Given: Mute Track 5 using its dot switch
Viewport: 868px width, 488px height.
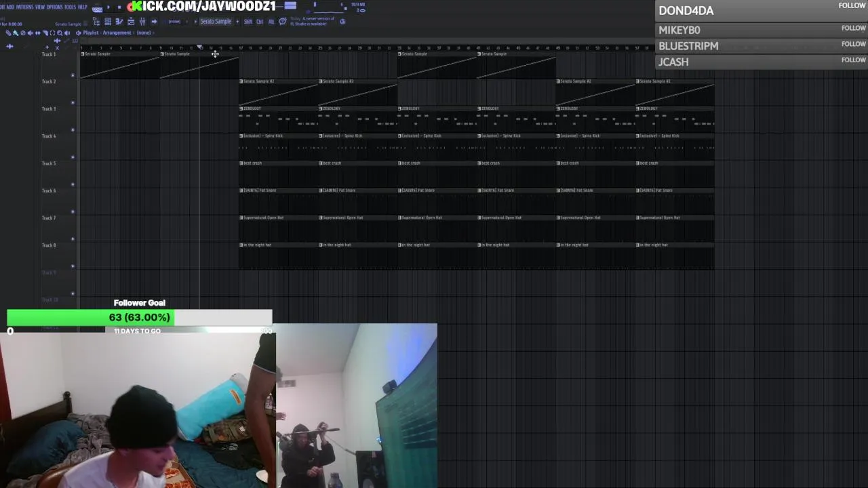Looking at the screenshot, I should pos(73,185).
